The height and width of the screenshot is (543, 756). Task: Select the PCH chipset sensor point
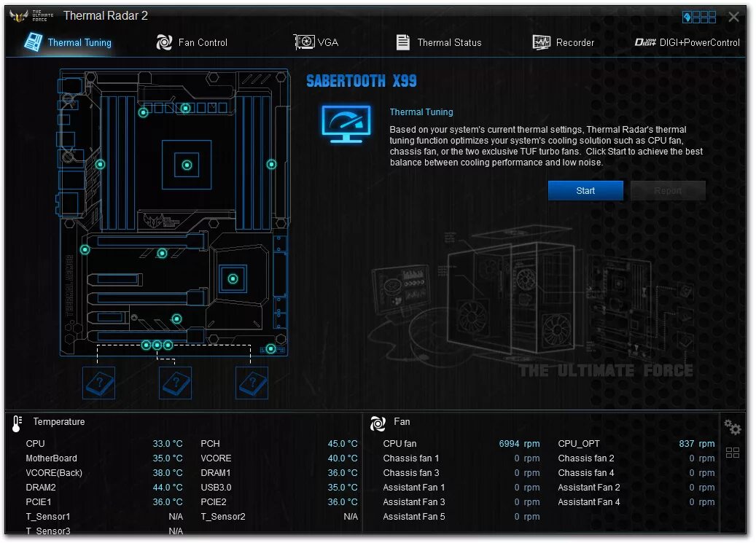[233, 278]
